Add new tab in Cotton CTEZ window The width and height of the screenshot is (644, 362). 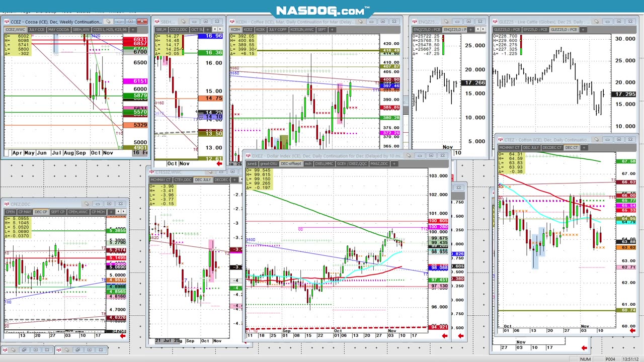point(584,147)
